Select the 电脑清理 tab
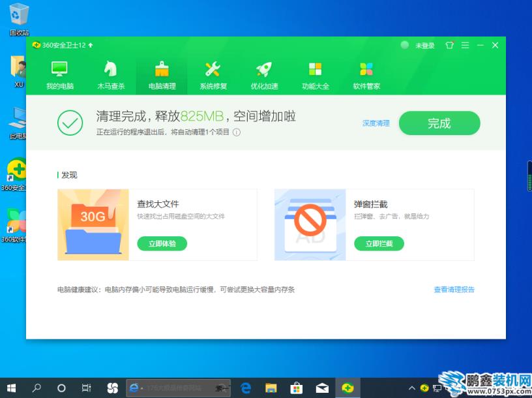Viewport: 532px width, 398px height. tap(162, 76)
